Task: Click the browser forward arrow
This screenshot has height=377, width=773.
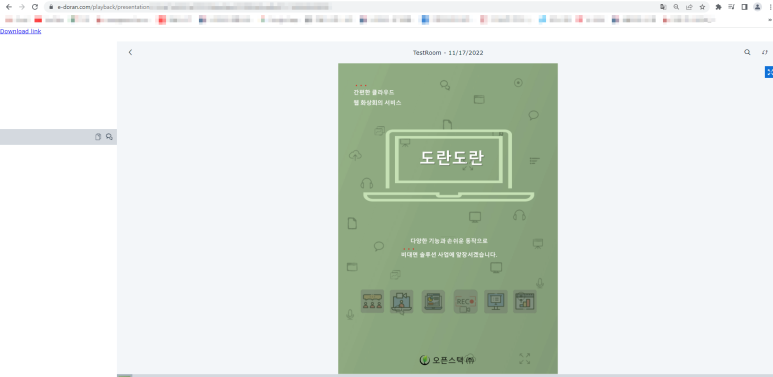Action: [22, 7]
